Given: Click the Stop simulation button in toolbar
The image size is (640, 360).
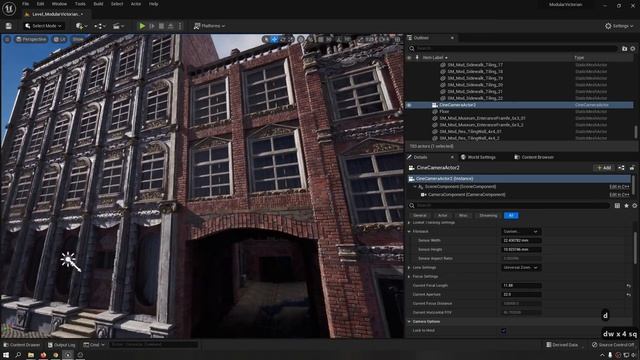Looking at the screenshot, I should pos(162,26).
